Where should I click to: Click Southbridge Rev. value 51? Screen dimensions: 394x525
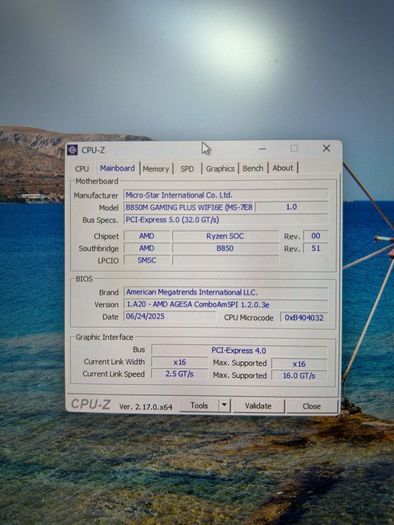click(315, 248)
